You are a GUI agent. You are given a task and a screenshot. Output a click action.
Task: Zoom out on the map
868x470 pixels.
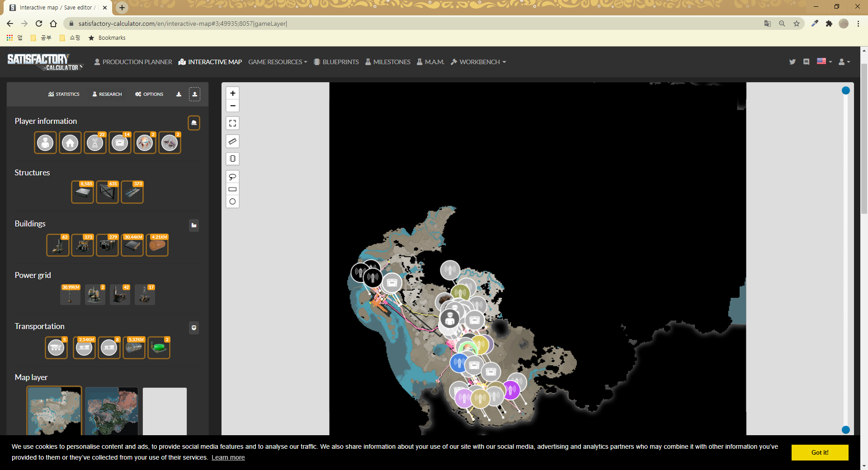pyautogui.click(x=232, y=106)
